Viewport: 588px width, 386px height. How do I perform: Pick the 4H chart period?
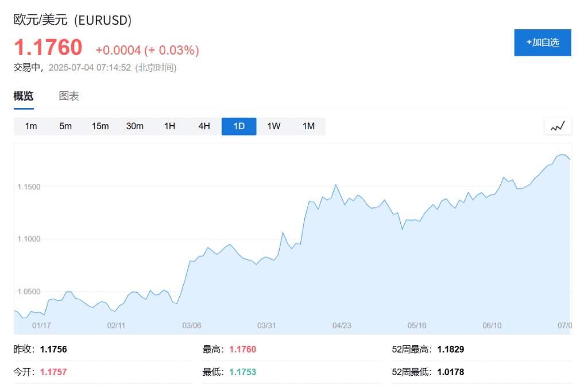coord(204,126)
